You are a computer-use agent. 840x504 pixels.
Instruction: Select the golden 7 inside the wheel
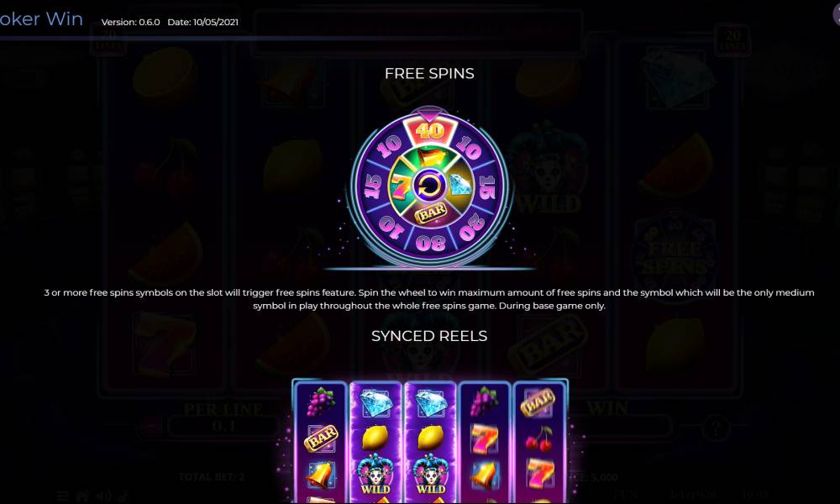pos(429,157)
